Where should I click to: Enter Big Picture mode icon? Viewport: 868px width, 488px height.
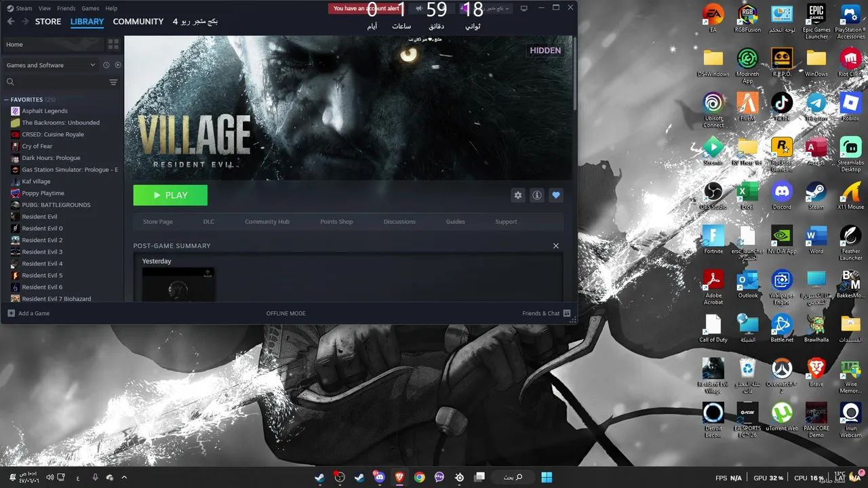[524, 9]
